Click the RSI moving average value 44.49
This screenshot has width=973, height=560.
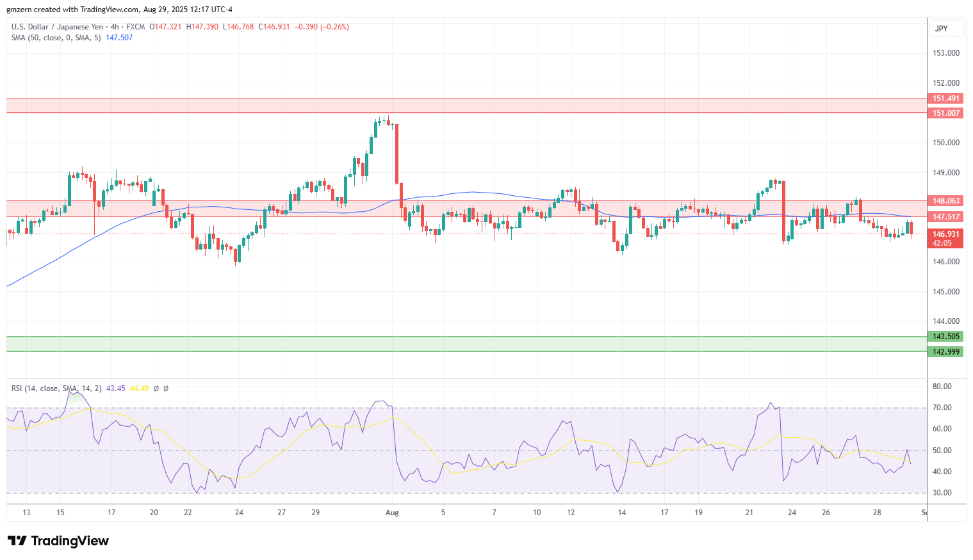tap(139, 388)
